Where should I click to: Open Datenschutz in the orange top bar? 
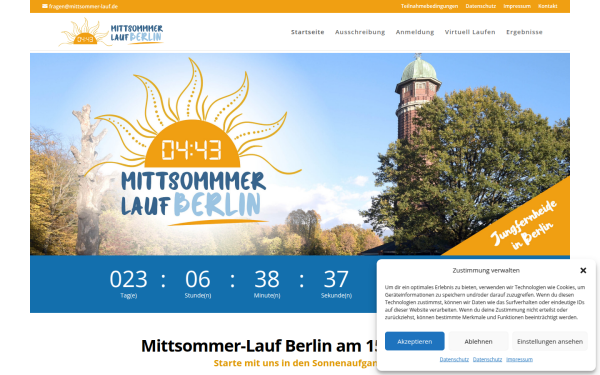click(x=481, y=6)
